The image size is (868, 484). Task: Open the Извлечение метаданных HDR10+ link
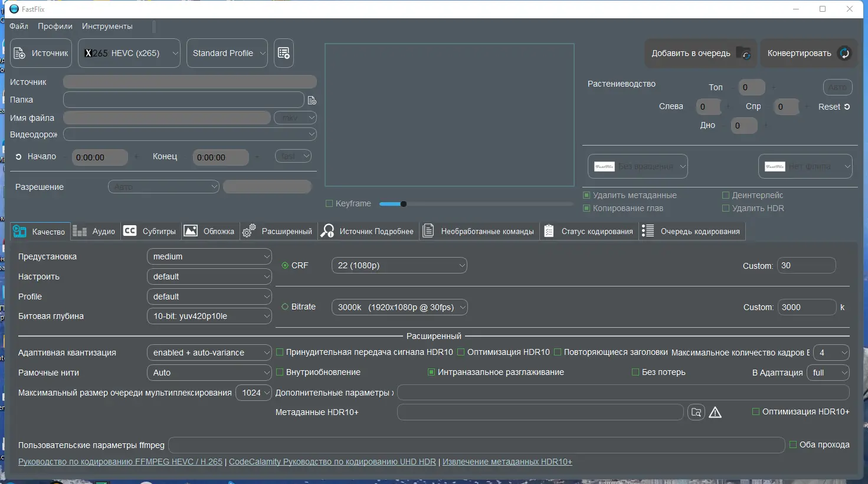[x=507, y=462]
